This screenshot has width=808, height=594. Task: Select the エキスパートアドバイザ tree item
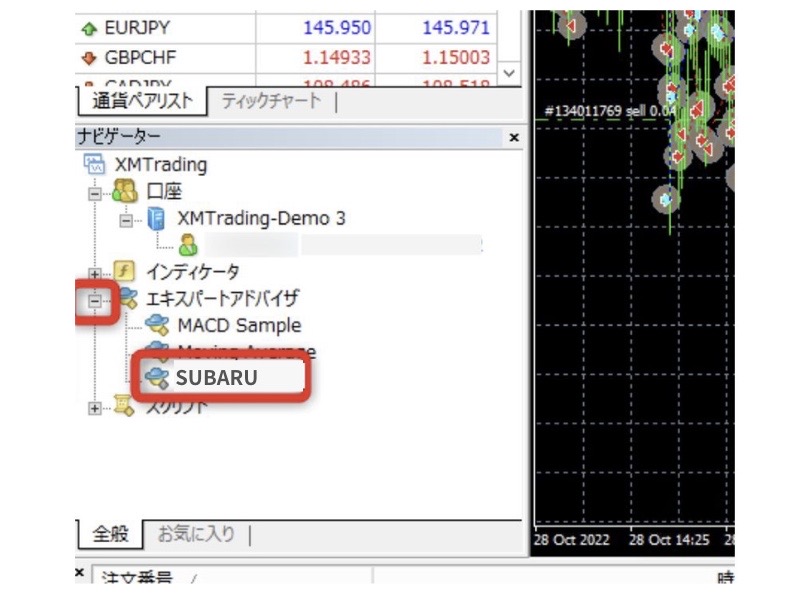[x=223, y=298]
